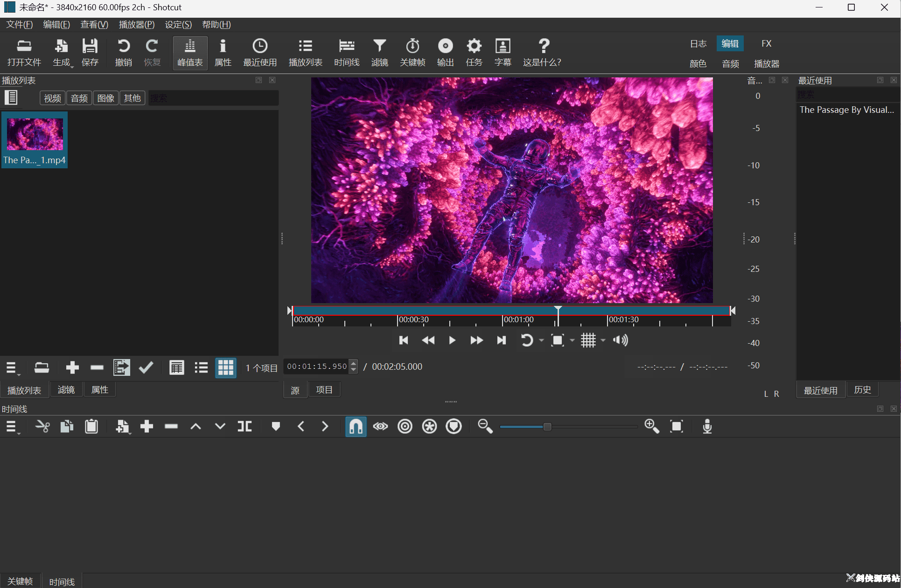Open the Subtitles (字幕) toolbar icon

point(503,52)
